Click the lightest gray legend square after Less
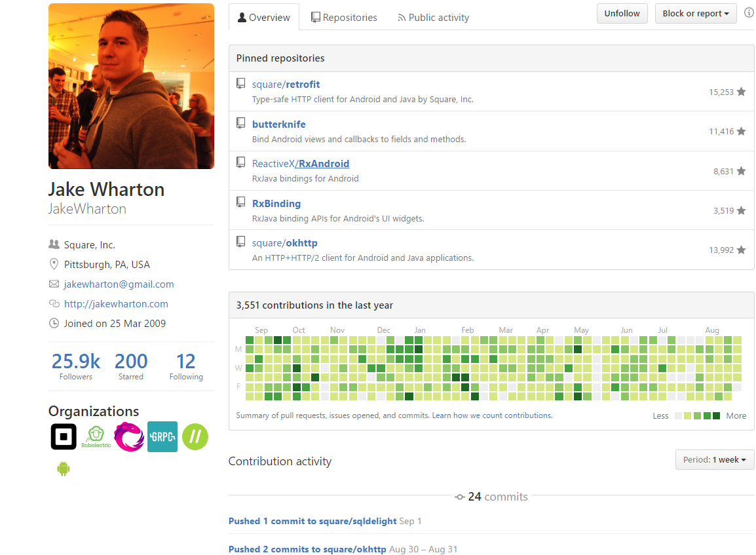Viewport: 756px width, 555px height. (679, 415)
